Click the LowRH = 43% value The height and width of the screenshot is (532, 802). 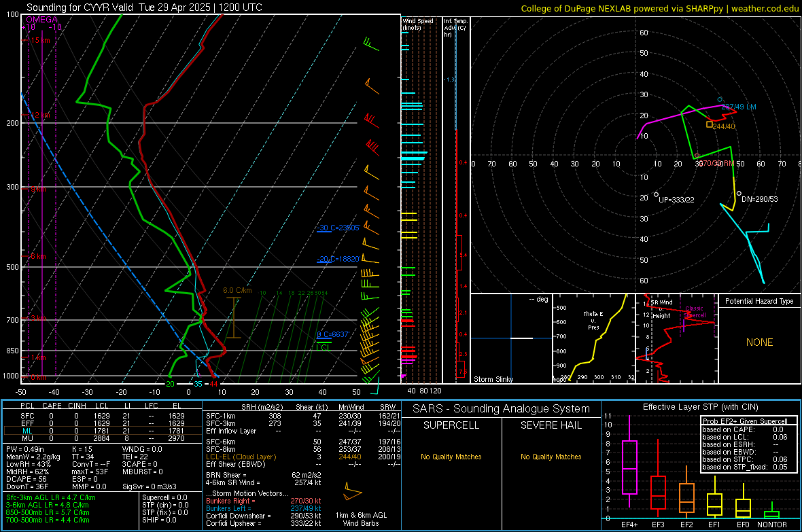pos(29,464)
